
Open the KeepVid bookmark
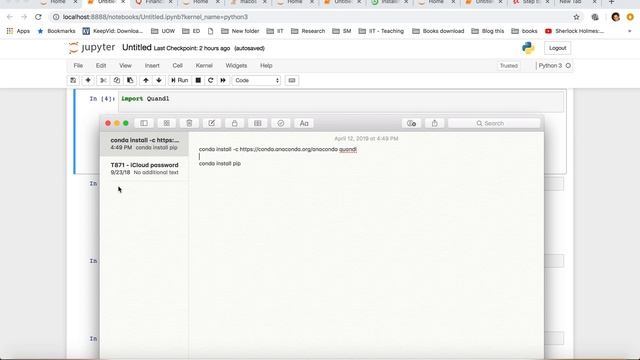[x=113, y=31]
